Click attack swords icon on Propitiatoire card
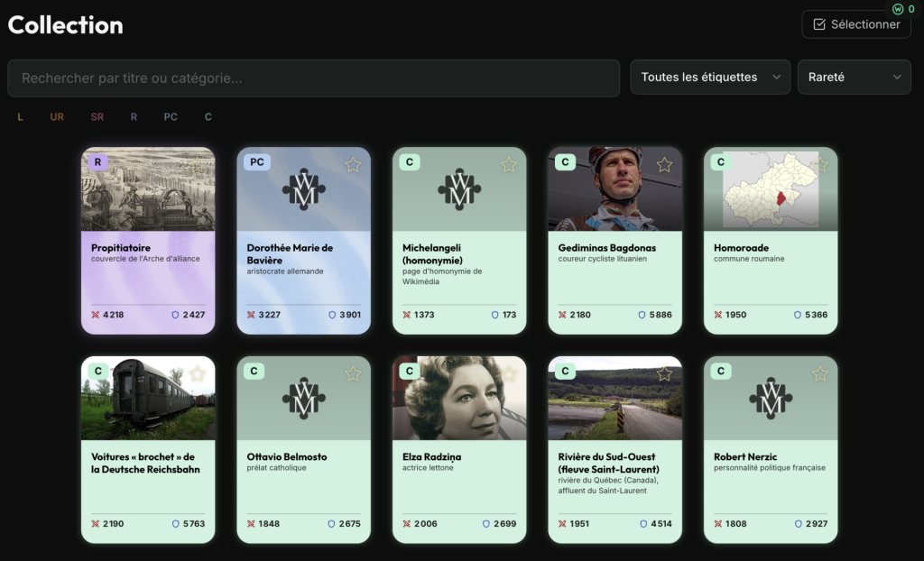 pyautogui.click(x=96, y=315)
